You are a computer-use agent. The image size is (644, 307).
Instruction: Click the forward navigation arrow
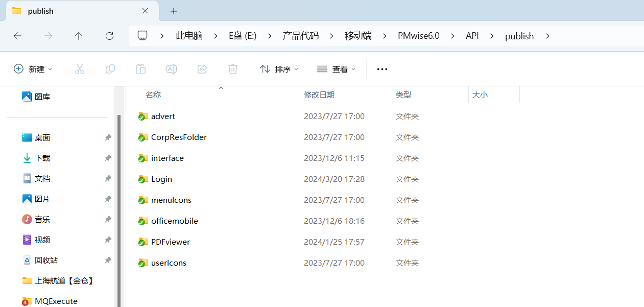click(48, 36)
